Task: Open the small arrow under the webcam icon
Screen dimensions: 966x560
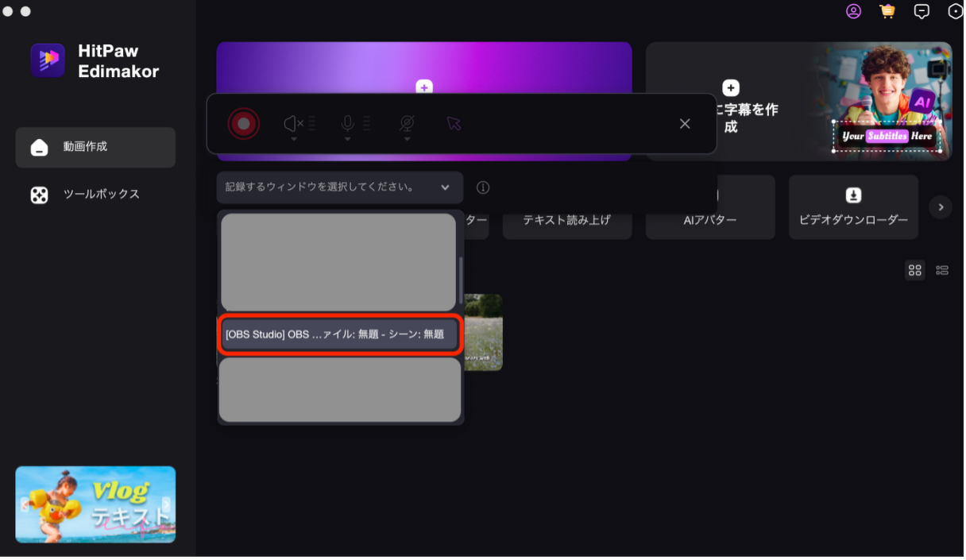Action: pos(407,140)
